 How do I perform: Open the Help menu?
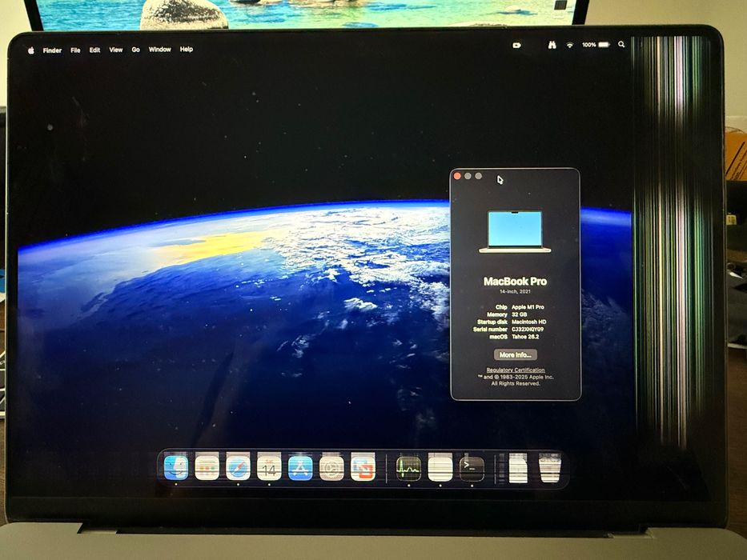(x=187, y=49)
